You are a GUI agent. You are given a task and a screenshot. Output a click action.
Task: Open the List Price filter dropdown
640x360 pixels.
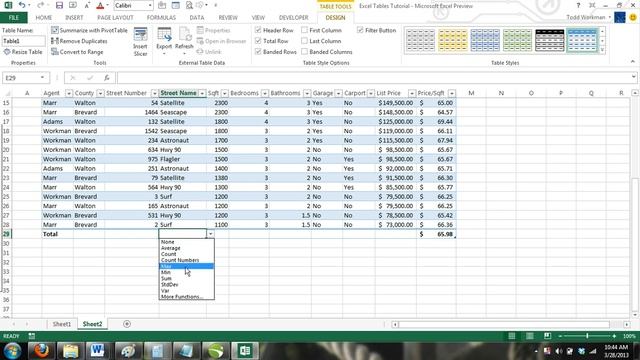[412, 93]
